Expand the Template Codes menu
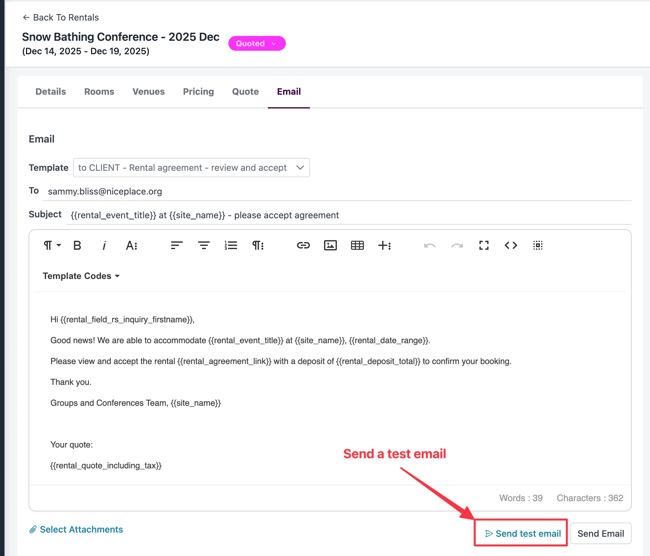This screenshot has width=650, height=556. [x=81, y=276]
